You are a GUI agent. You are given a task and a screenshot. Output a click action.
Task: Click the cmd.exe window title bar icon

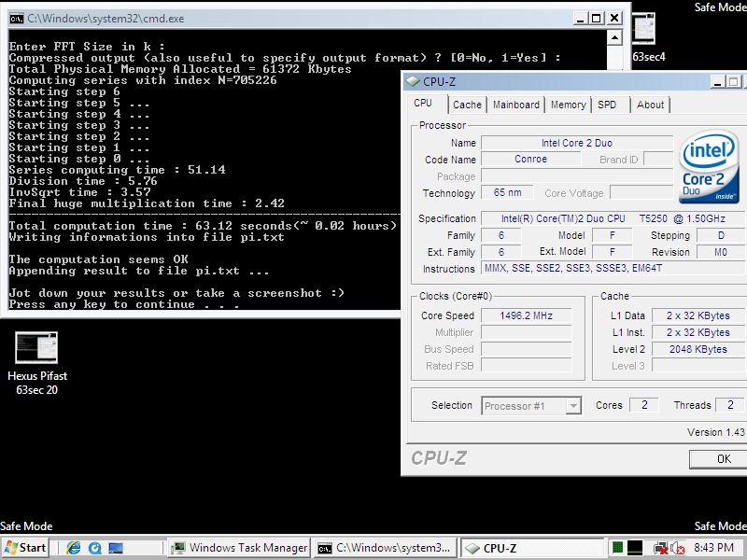point(17,19)
